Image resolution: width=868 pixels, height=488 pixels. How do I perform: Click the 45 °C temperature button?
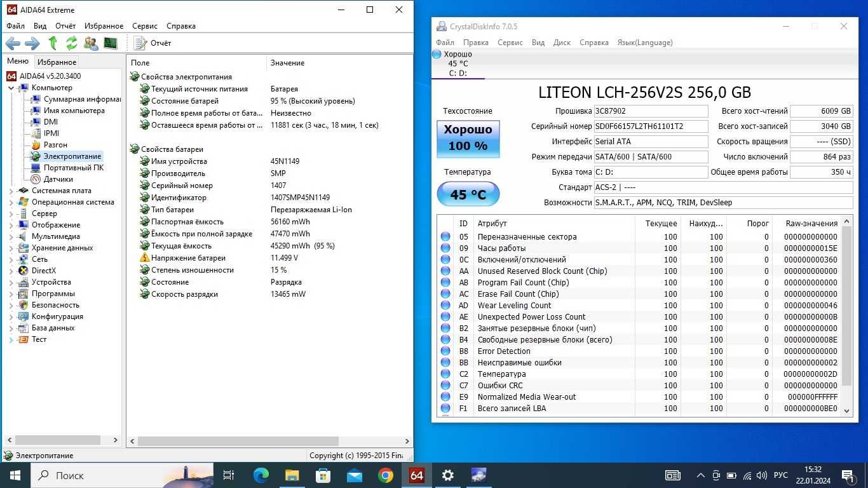point(468,194)
